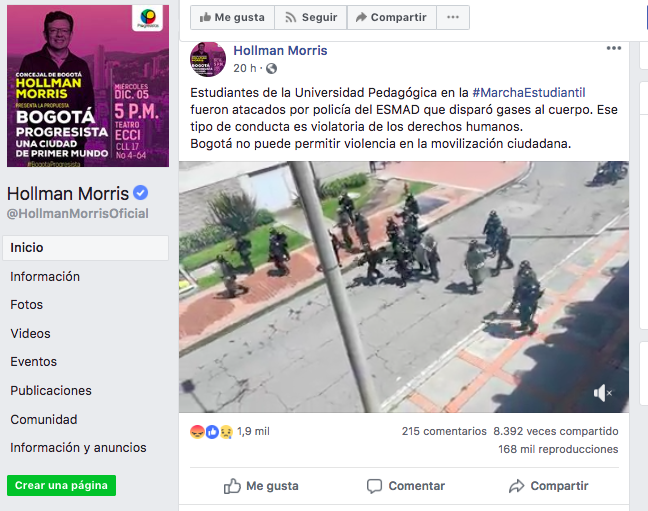Open Hollman Morris author name link

pos(280,50)
